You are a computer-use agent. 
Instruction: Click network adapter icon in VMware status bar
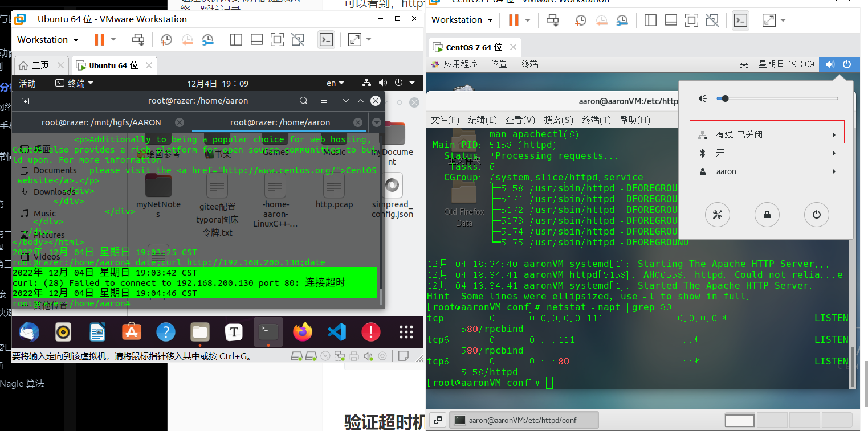[x=339, y=356]
